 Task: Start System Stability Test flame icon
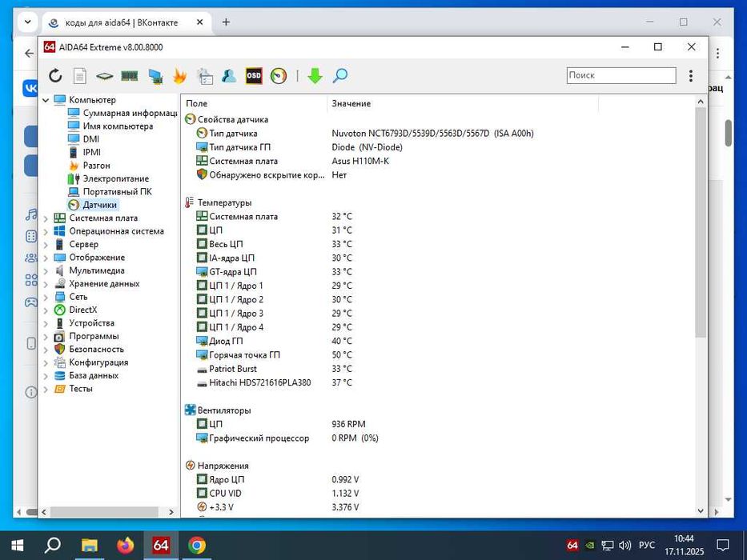coord(179,76)
